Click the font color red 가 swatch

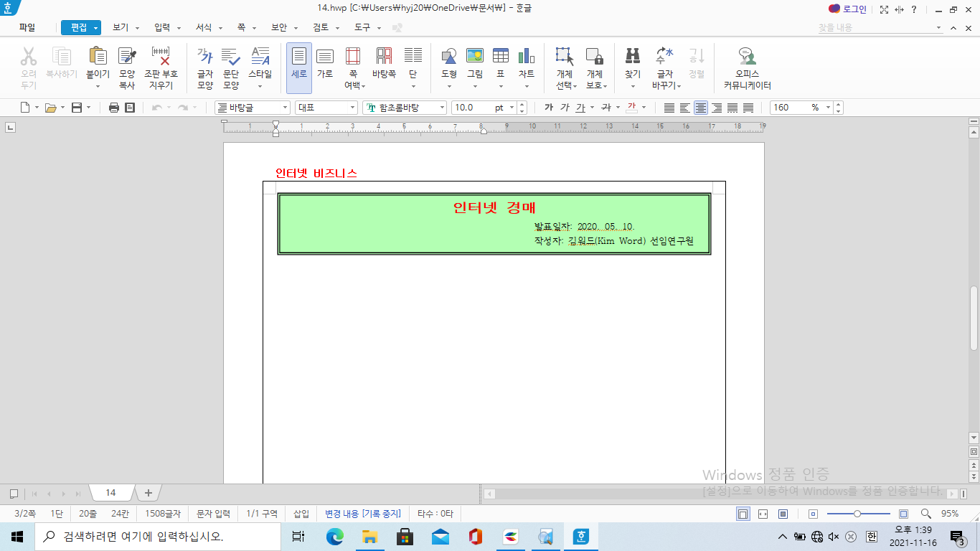[x=631, y=108]
